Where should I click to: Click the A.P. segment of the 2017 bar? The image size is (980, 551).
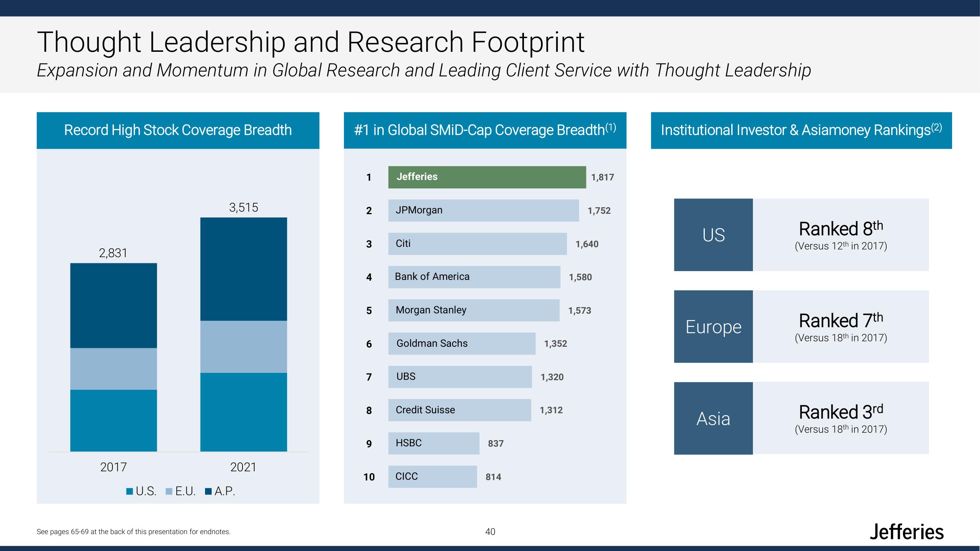[114, 306]
